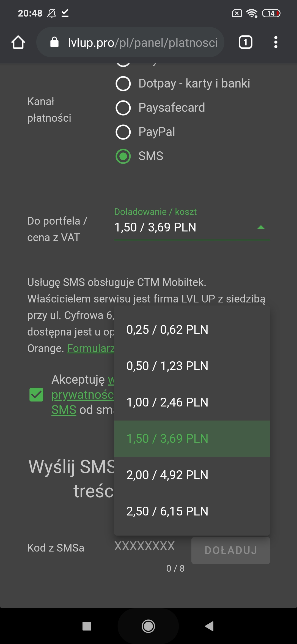Collapse the Doładowanie / koszt dropdown arrow
This screenshot has height=644, width=297.
click(261, 227)
